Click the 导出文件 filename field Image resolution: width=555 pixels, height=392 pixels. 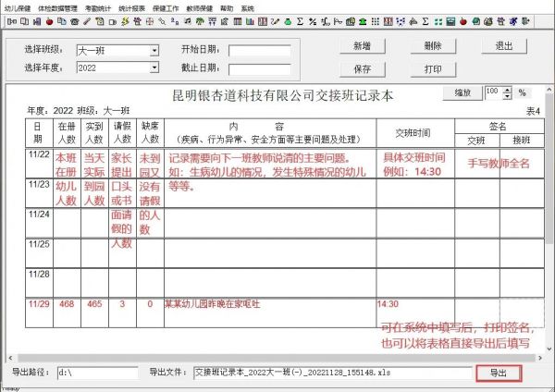333,373
